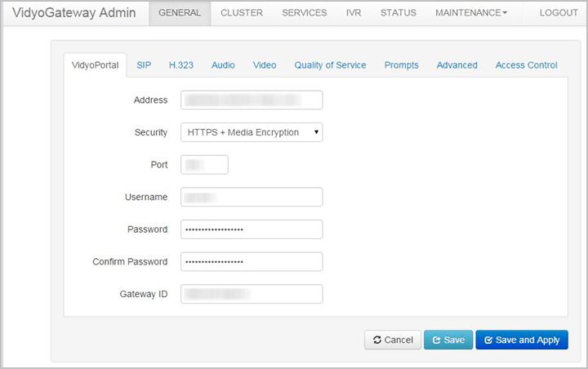Click the Cancel button
This screenshot has height=369, width=588.
(393, 340)
